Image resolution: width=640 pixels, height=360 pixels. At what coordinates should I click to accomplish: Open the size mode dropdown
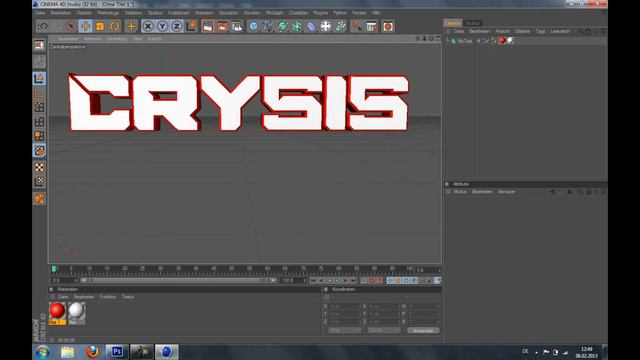point(384,331)
